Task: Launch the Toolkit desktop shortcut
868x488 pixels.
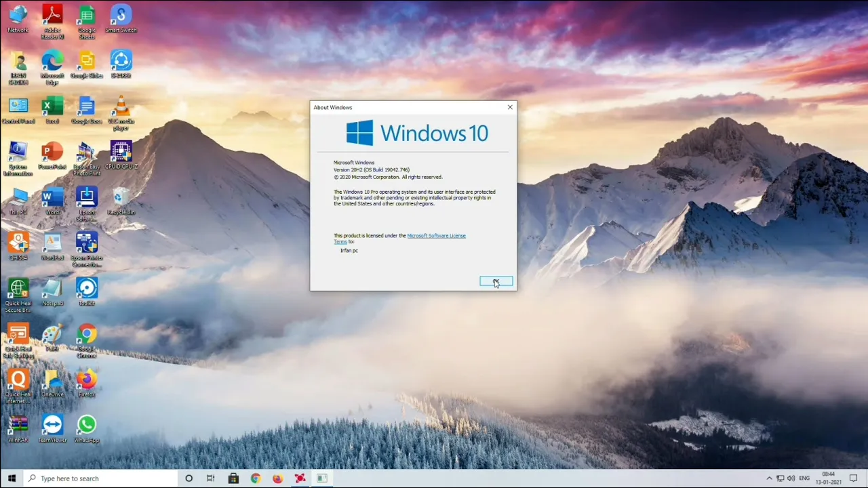Action: pos(87,292)
